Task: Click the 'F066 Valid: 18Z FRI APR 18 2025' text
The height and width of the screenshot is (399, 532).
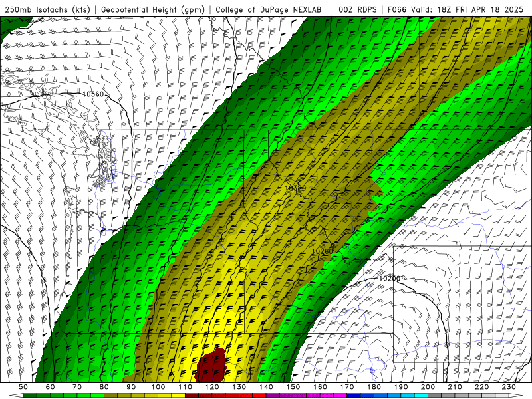Action: pos(456,9)
